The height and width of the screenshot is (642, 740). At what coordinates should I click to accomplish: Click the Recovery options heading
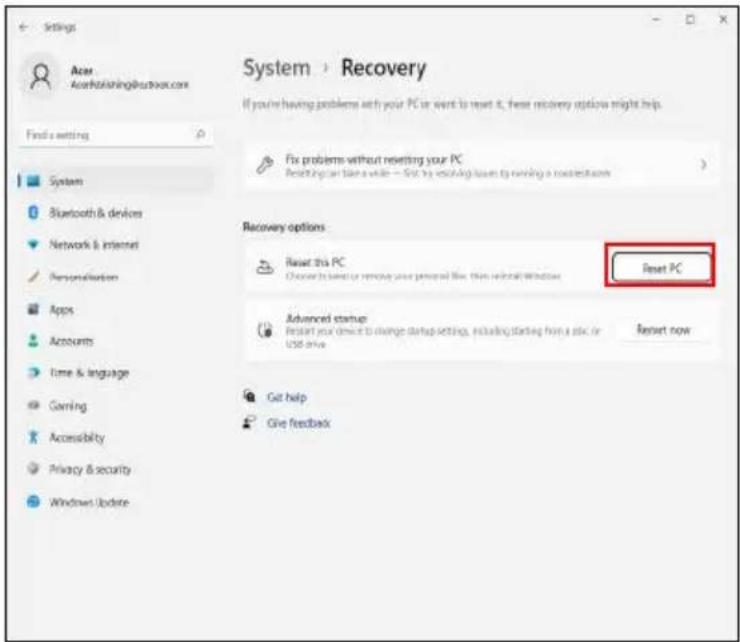tap(284, 227)
